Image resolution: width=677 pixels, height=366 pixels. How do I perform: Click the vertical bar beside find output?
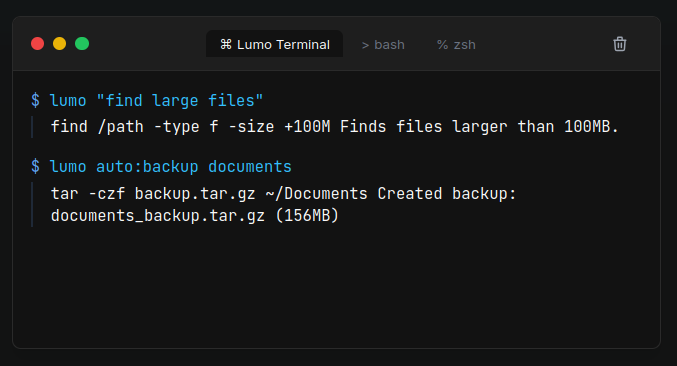tap(32, 127)
